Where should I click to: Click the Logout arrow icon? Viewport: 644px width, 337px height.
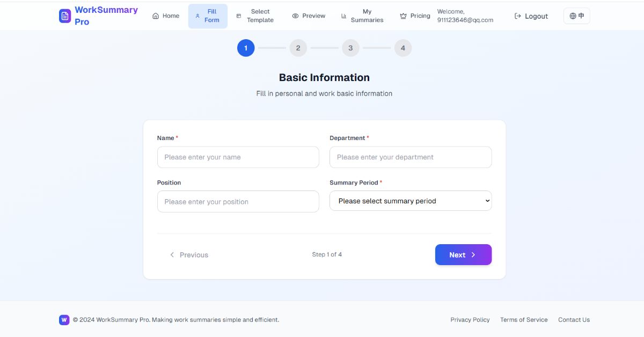tap(517, 16)
